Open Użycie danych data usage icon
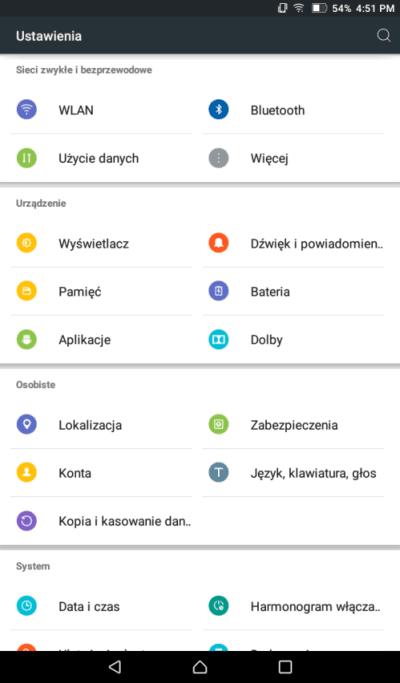The width and height of the screenshot is (400, 683). click(27, 158)
